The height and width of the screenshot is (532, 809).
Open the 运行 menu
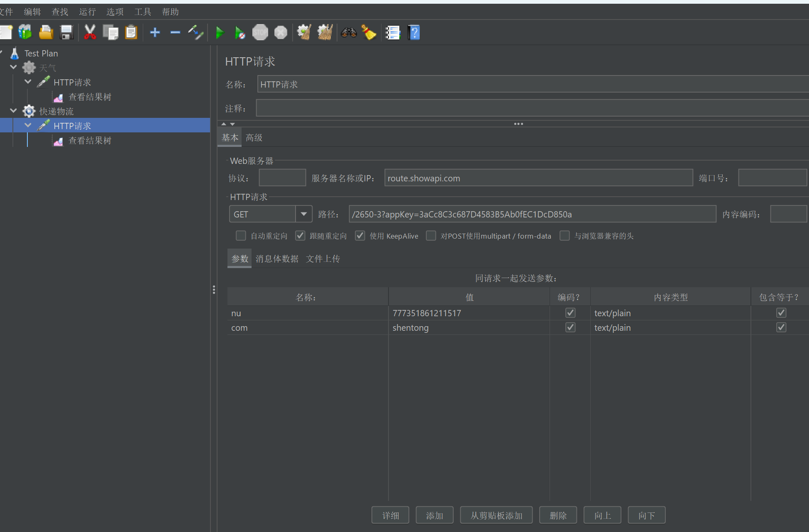(x=87, y=12)
